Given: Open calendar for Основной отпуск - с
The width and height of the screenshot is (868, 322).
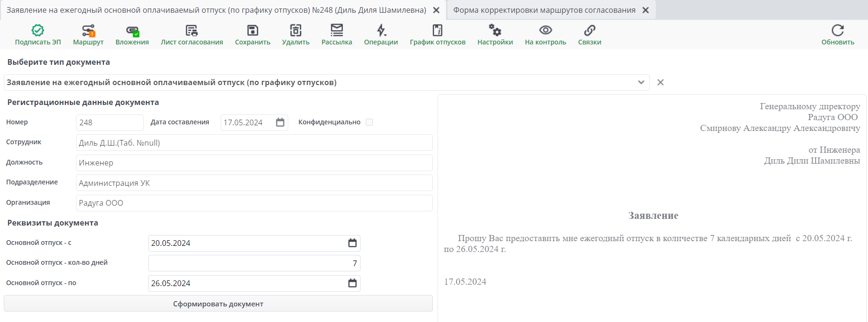Looking at the screenshot, I should click(x=352, y=243).
